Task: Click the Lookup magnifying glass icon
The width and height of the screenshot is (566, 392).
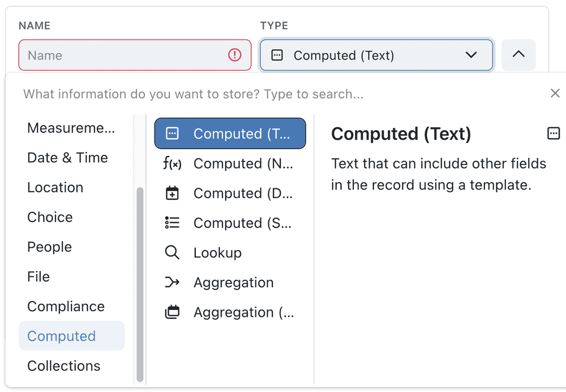Action: click(x=172, y=253)
